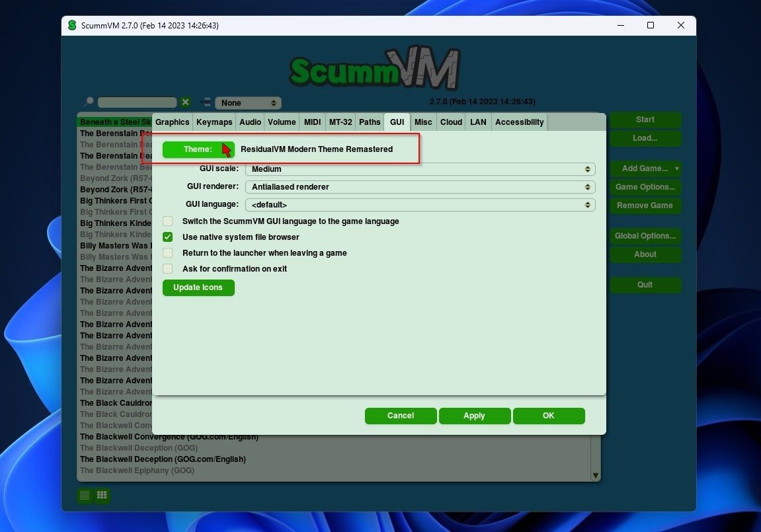Switch to the Paths tab
The height and width of the screenshot is (532, 761).
[370, 122]
